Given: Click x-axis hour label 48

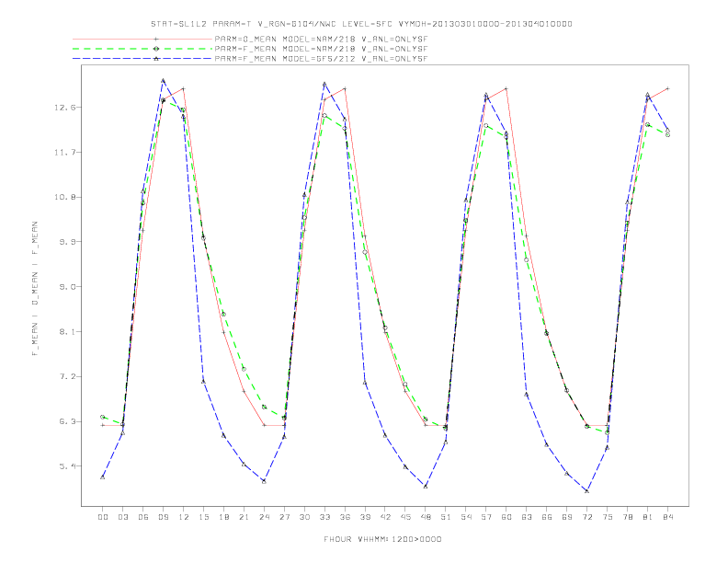Looking at the screenshot, I should coord(426,517).
